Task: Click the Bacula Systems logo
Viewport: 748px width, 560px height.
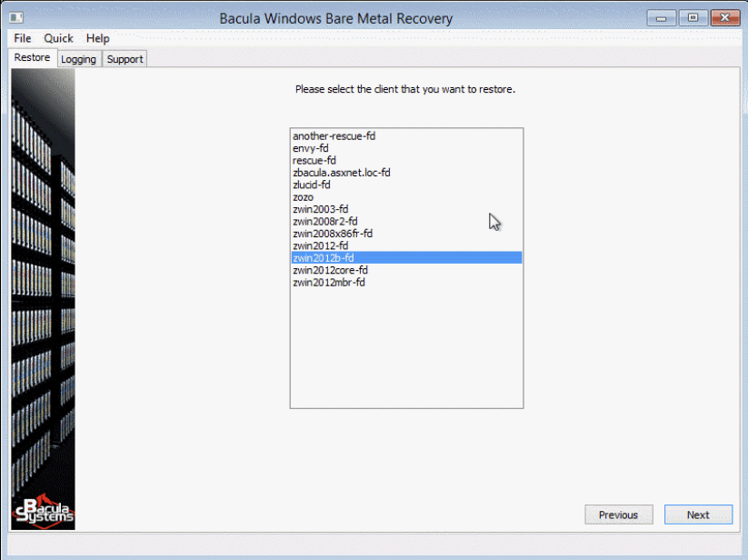Action: [42, 513]
